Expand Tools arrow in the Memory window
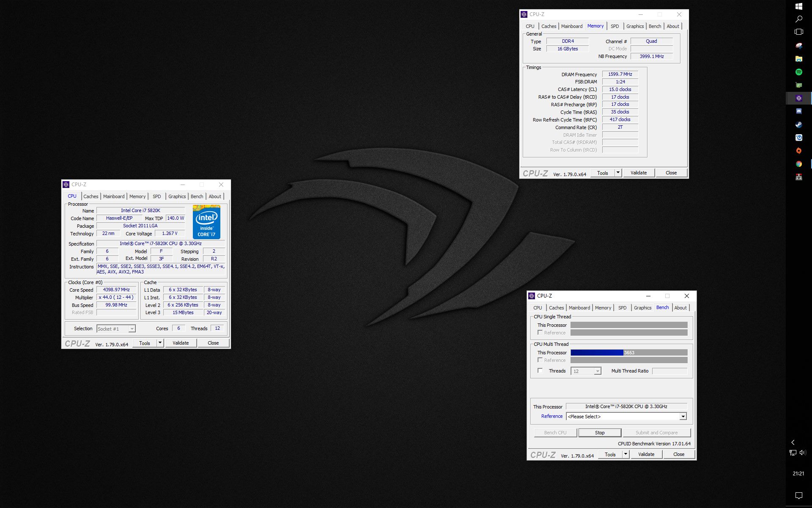The image size is (812, 508). (618, 173)
